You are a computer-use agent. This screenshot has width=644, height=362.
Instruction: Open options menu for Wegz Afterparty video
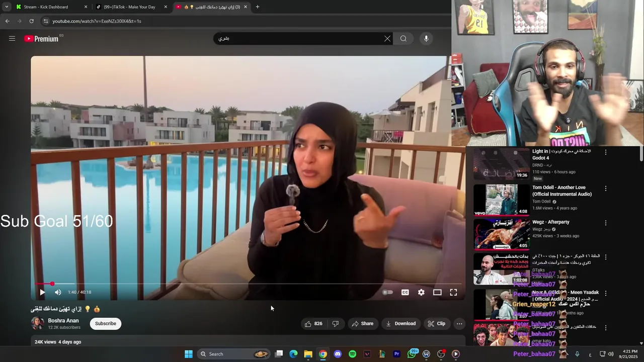(x=606, y=223)
